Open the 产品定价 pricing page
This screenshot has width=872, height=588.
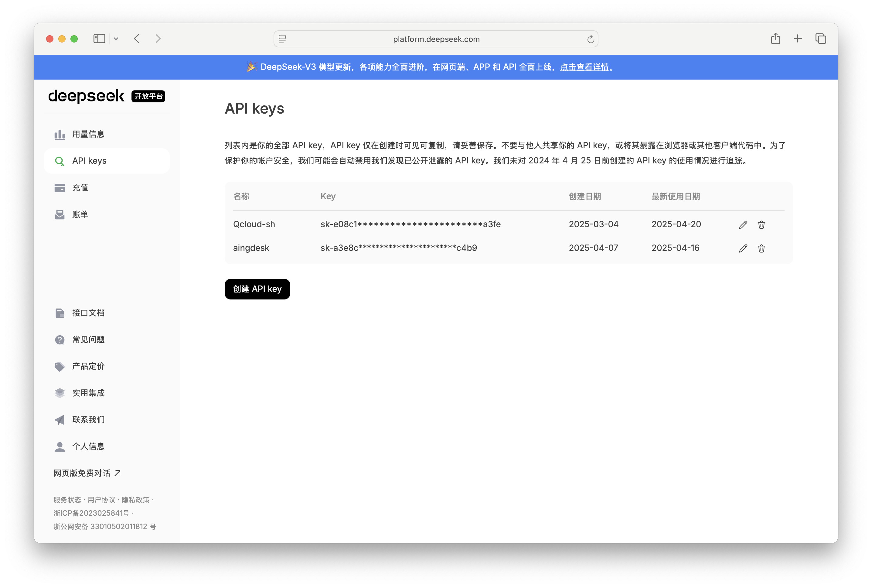point(88,366)
